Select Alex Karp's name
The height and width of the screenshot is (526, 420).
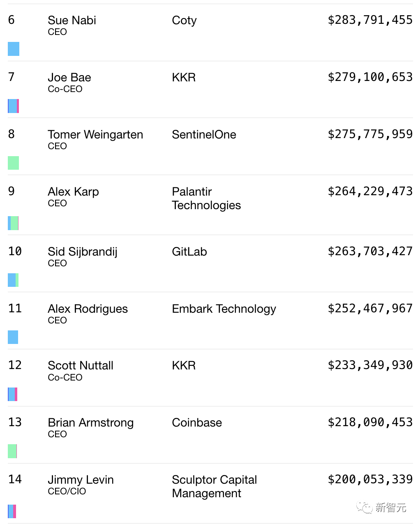pos(73,191)
